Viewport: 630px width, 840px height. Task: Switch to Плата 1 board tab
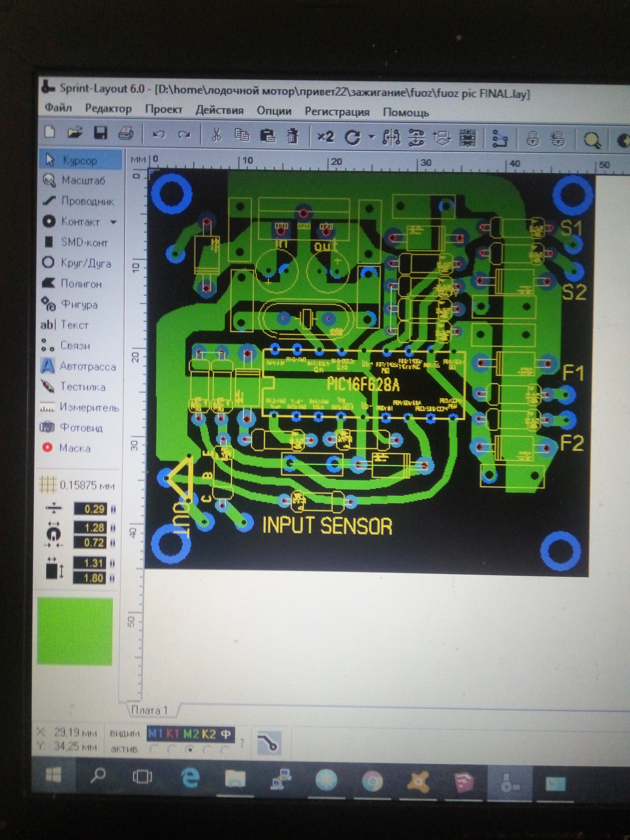point(149,710)
